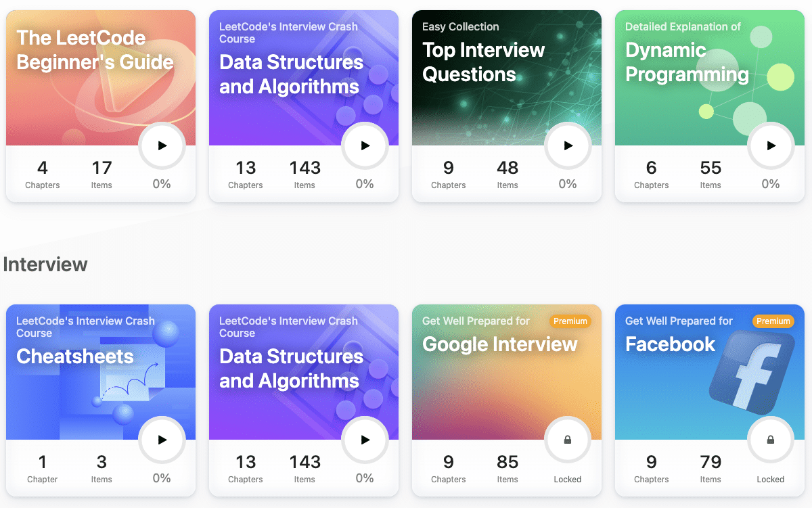Click the lock icon on the Facebook card
The height and width of the screenshot is (508, 812).
click(771, 440)
